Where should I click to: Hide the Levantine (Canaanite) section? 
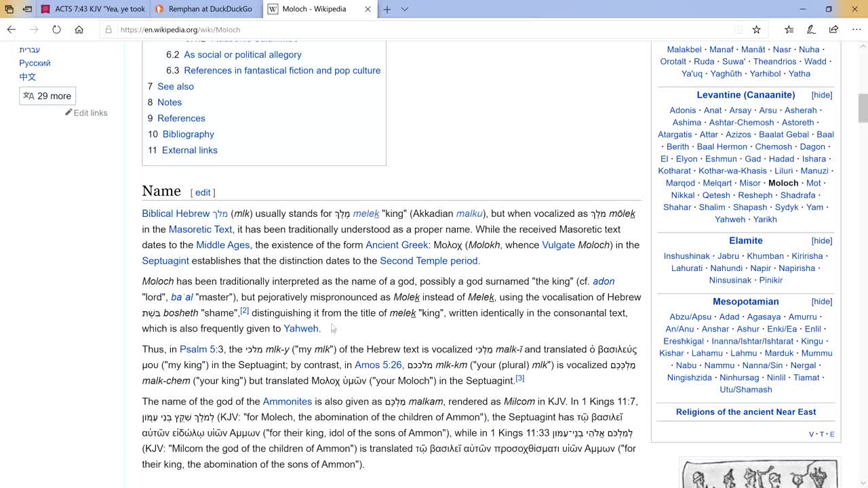point(821,95)
